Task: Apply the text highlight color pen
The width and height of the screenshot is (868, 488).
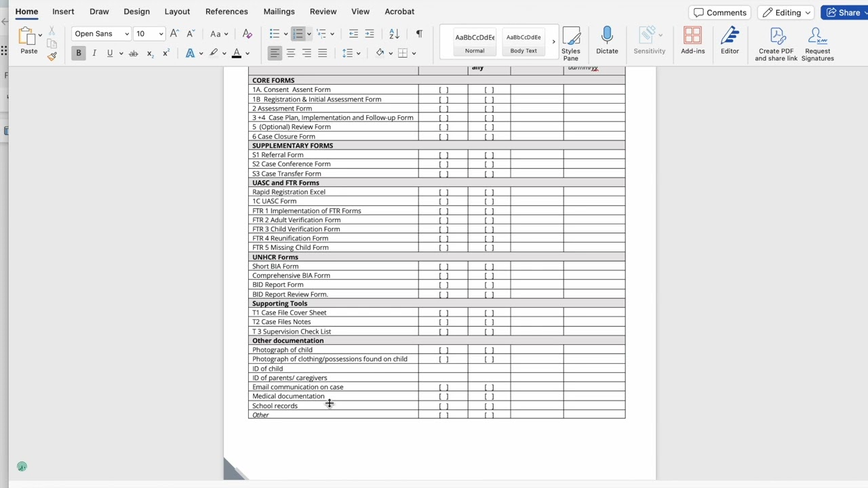Action: pos(214,53)
